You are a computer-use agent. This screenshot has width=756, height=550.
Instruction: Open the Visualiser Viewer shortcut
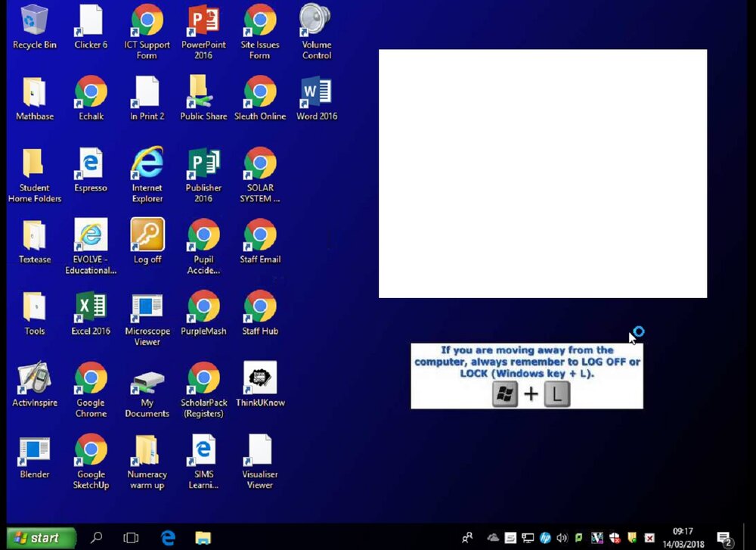tap(260, 461)
